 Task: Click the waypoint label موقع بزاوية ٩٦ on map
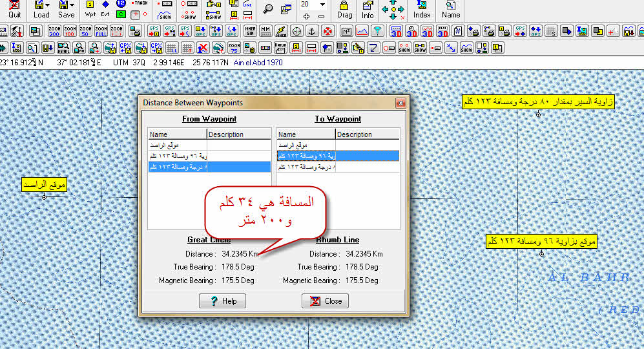click(541, 241)
